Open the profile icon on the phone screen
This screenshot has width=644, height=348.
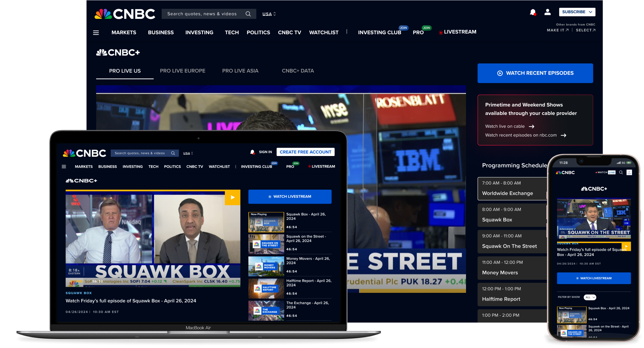coord(629,172)
